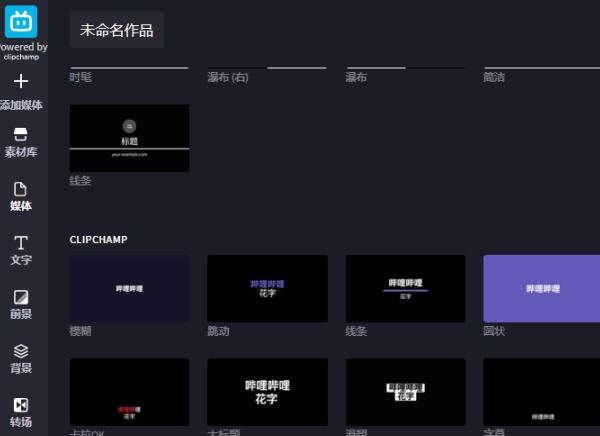Edit the 未命名作品 project title field
Screen dimensions: 600x436
pos(116,30)
